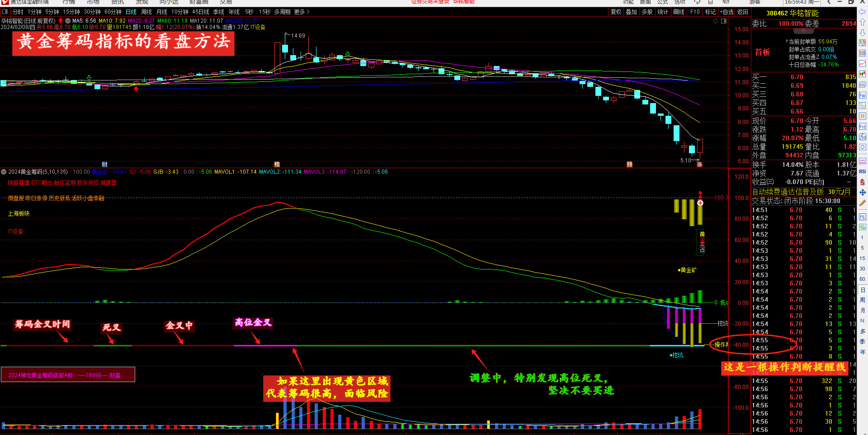Select the 日线 daily period tab

click(x=131, y=12)
